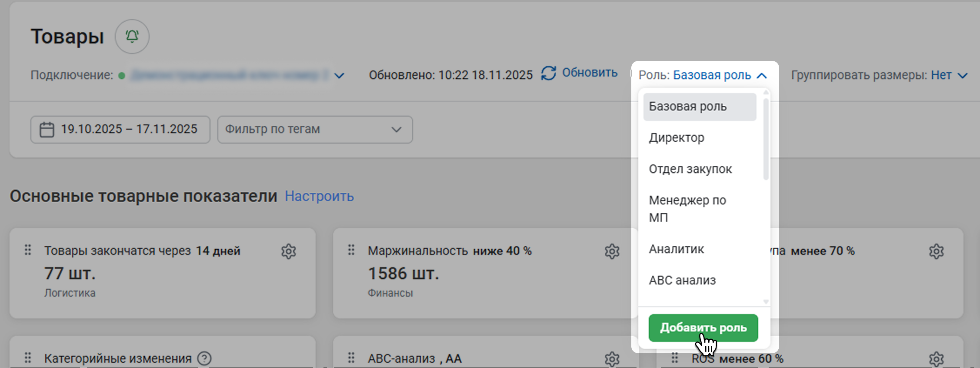Select Директор role from list
Screen dimensions: 980x368
click(x=677, y=138)
